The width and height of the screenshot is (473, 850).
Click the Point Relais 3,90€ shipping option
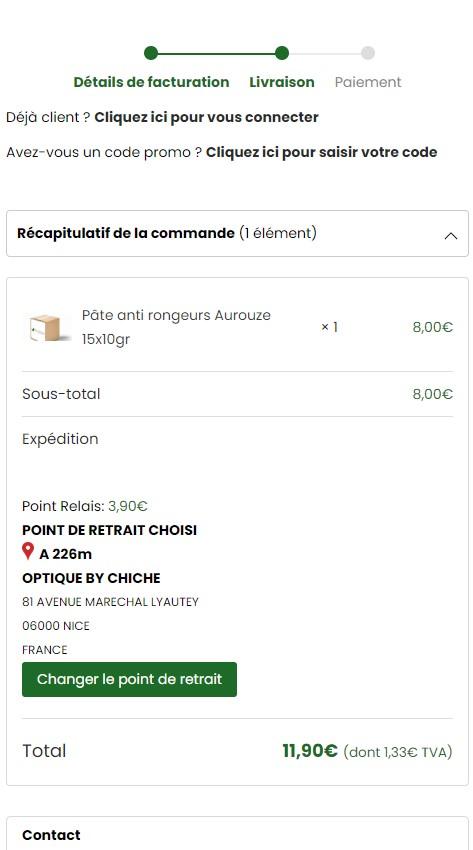(x=85, y=506)
